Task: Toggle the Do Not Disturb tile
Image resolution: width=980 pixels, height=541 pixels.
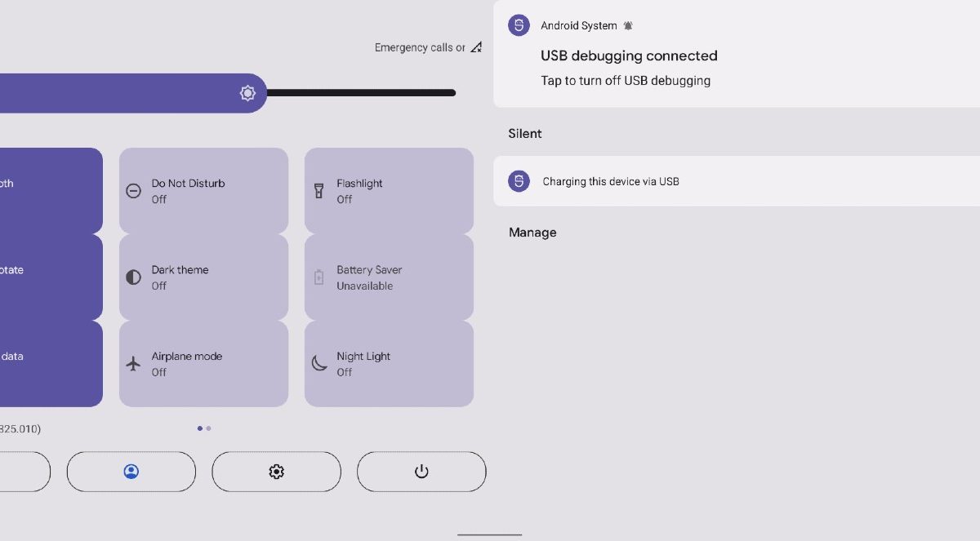Action: 203,191
